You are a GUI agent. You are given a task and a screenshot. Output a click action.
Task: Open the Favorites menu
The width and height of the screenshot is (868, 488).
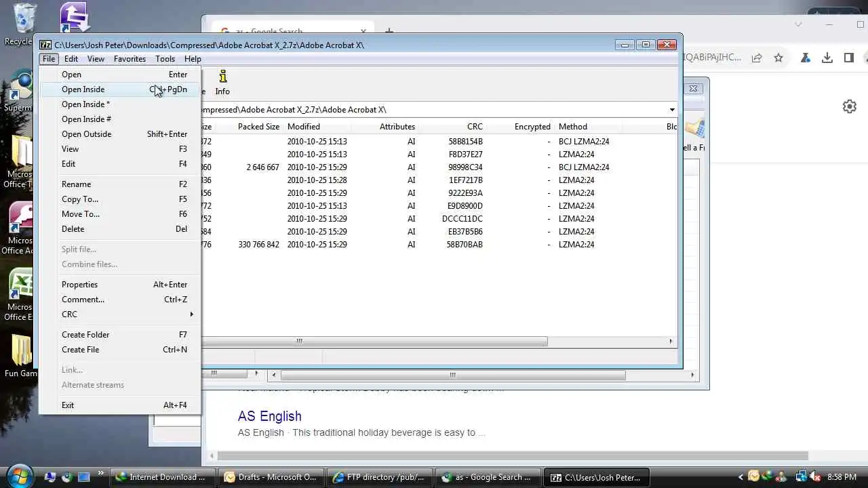coord(130,59)
